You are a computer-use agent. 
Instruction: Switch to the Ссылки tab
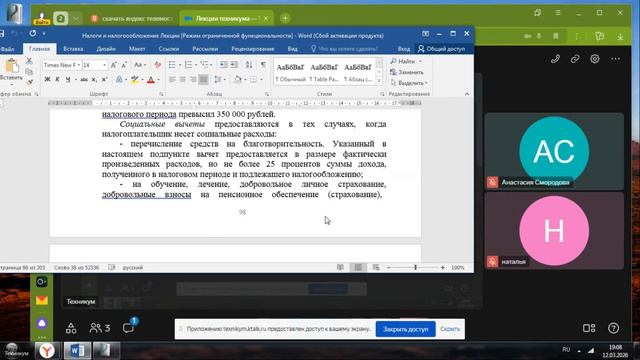click(x=169, y=49)
